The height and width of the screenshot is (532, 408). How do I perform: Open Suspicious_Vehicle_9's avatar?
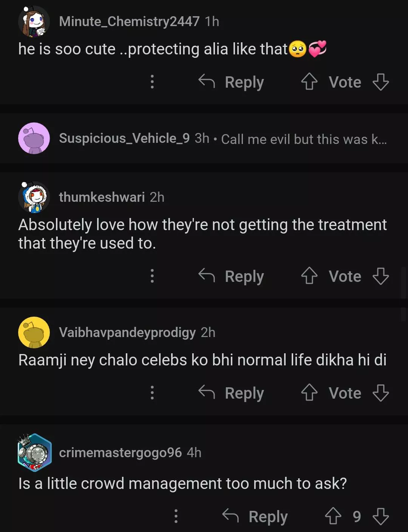pyautogui.click(x=34, y=138)
